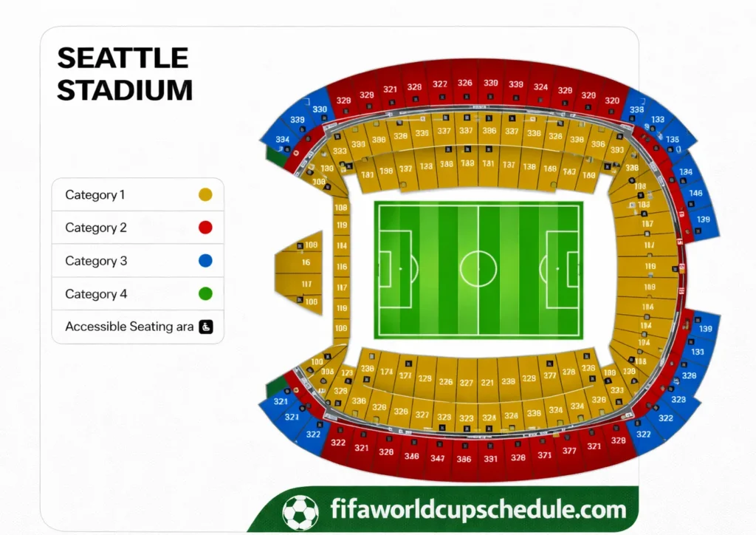Choose the Accessible Seating legend entry
Viewport: 756px width, 535px height.
pyautogui.click(x=129, y=327)
